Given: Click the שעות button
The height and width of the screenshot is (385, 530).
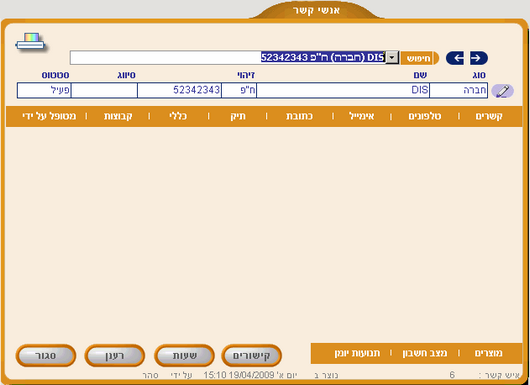Looking at the screenshot, I should (x=185, y=356).
